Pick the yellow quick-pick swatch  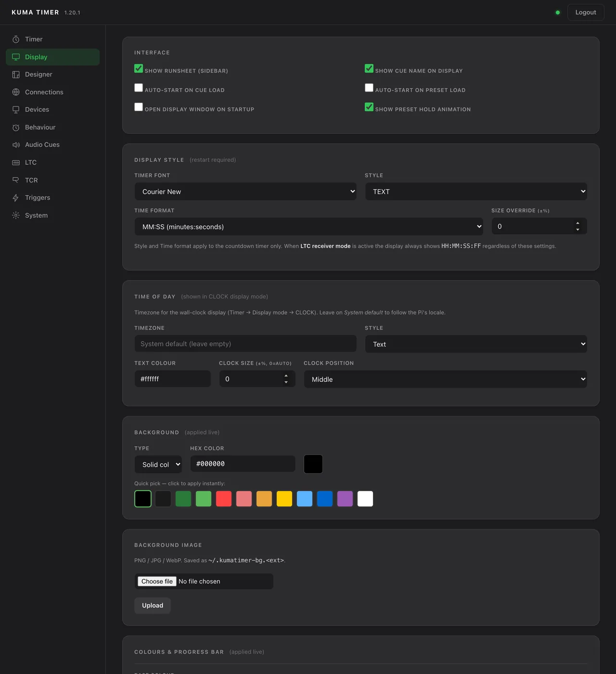(284, 499)
